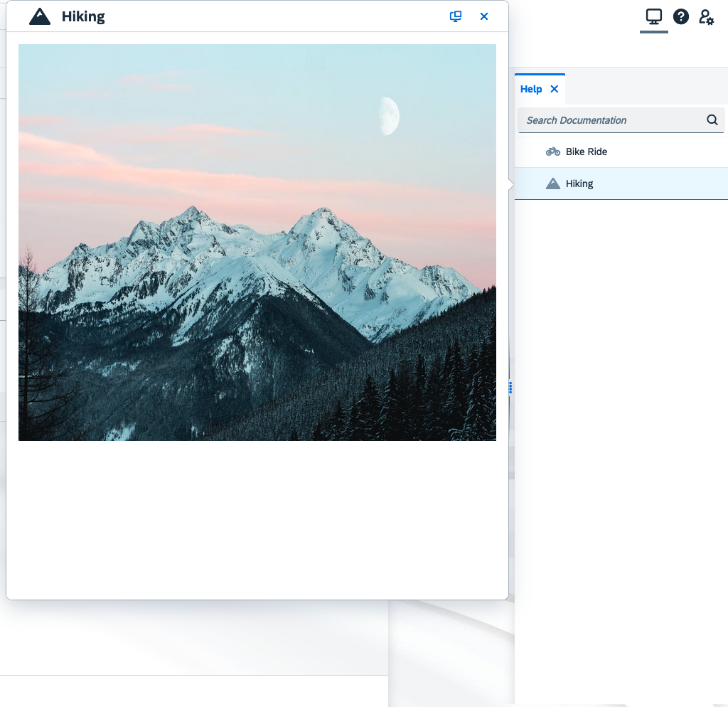Click the Hiking title in the popover header
The image size is (728, 707).
click(83, 17)
